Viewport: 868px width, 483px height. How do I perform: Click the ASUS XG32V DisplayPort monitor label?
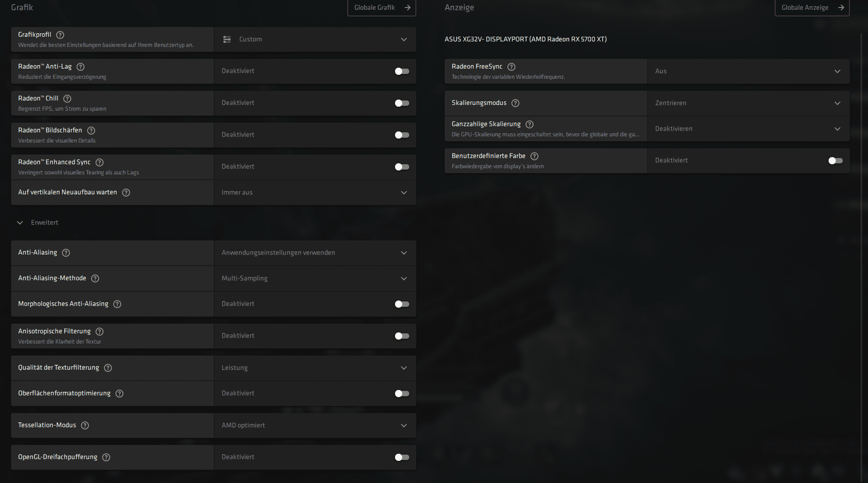click(526, 39)
